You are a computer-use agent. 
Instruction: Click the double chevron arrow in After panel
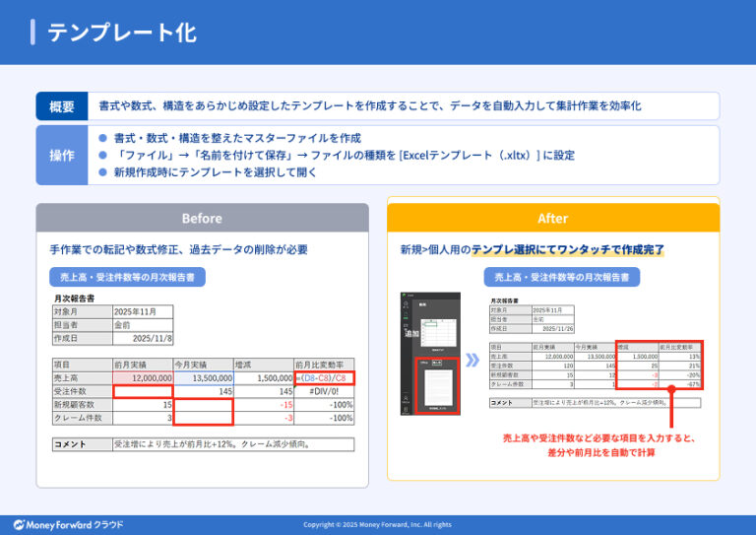tap(472, 360)
